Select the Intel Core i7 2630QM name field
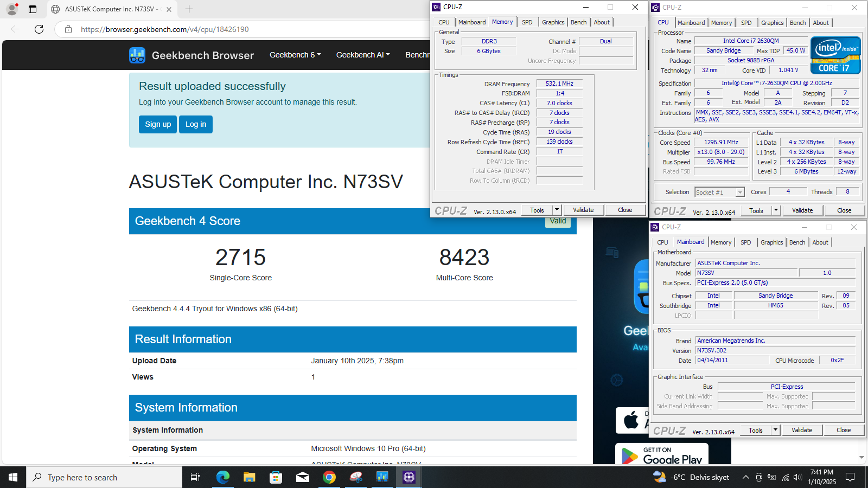The image size is (868, 488). point(750,41)
